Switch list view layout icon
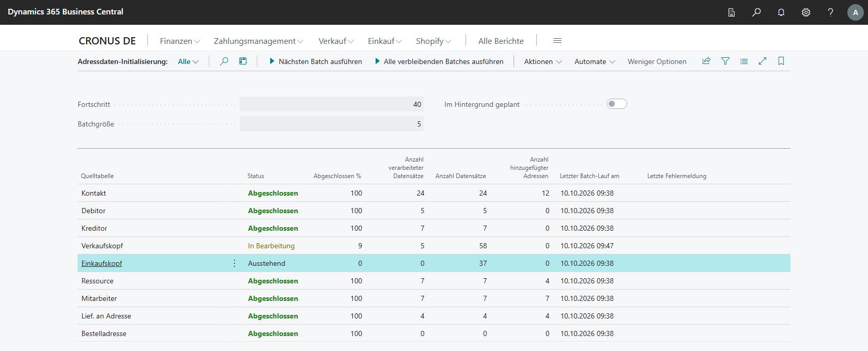 [x=744, y=61]
